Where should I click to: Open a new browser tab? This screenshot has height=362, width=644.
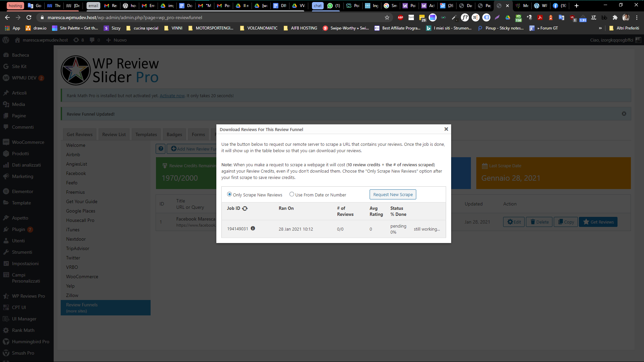click(577, 6)
